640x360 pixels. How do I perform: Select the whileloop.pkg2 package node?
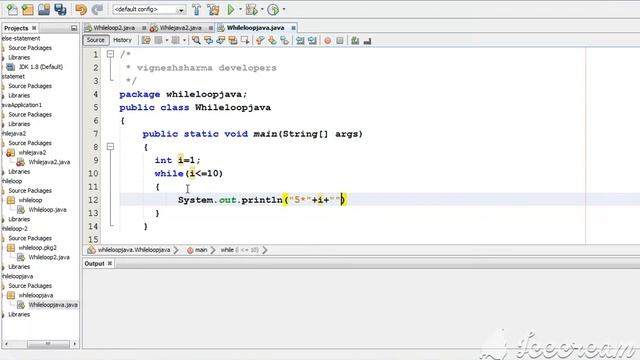click(x=37, y=247)
